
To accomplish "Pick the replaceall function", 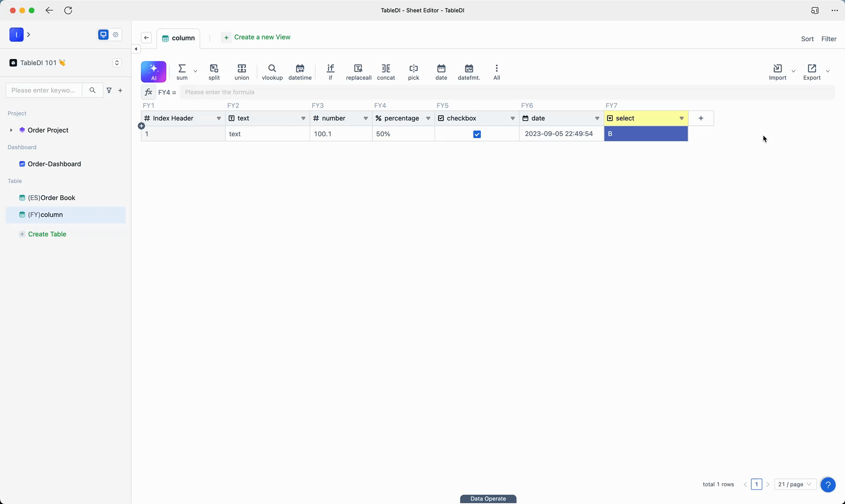I will tap(359, 72).
